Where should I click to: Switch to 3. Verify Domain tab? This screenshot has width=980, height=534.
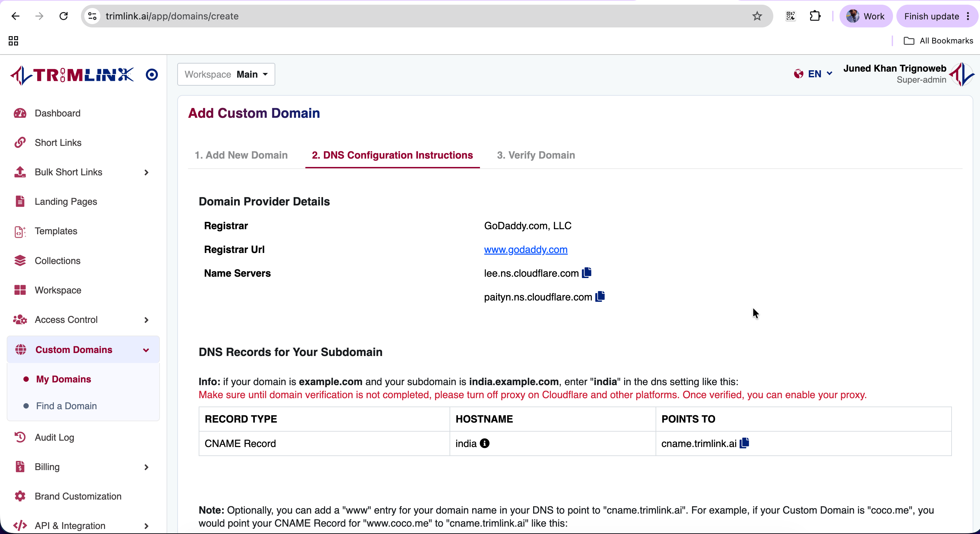point(535,155)
